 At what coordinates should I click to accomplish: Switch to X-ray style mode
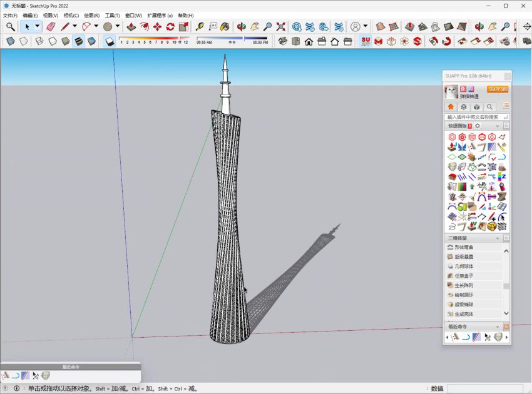pos(11,41)
